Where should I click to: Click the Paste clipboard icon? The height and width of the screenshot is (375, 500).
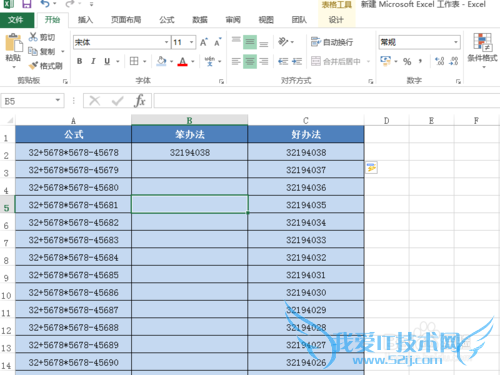click(x=13, y=43)
